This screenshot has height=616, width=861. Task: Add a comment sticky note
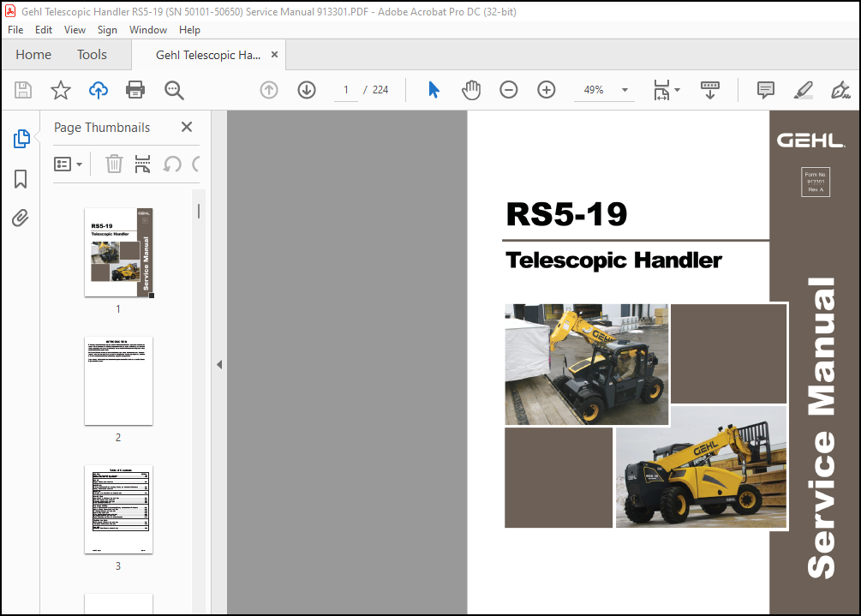point(765,90)
